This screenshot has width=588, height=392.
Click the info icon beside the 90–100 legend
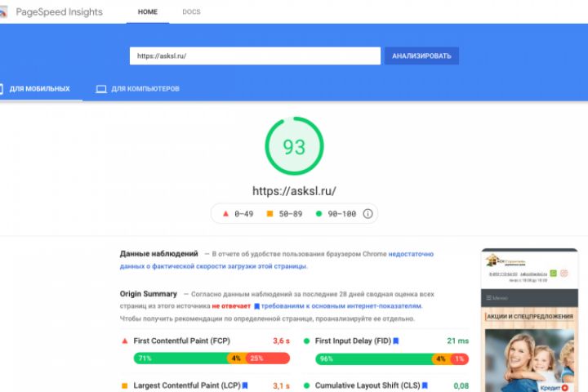point(367,214)
